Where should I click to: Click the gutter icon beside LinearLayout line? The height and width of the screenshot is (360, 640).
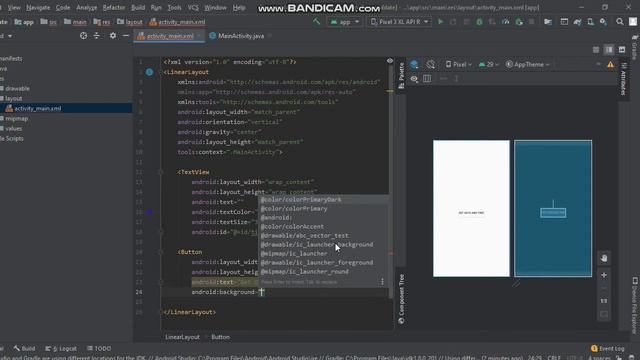pyautogui.click(x=150, y=72)
